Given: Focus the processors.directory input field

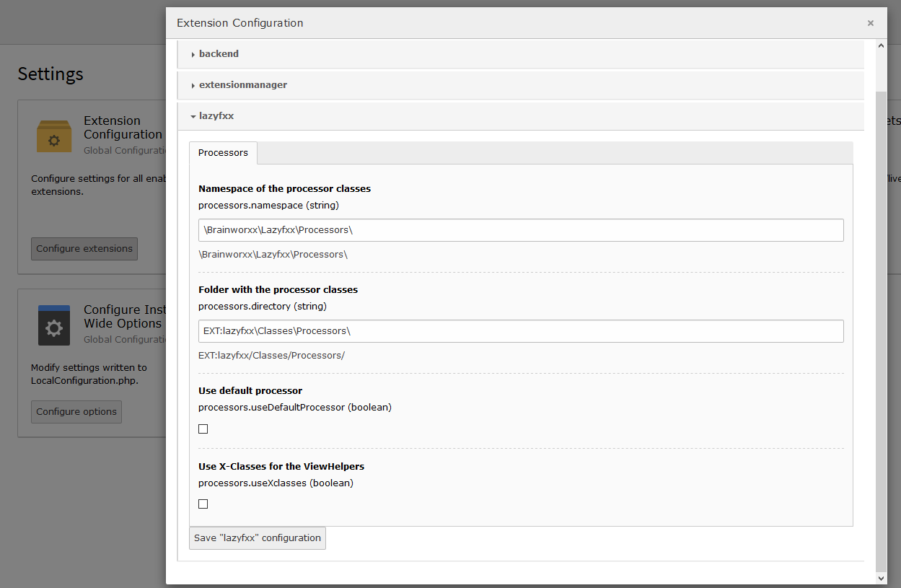Looking at the screenshot, I should (521, 331).
